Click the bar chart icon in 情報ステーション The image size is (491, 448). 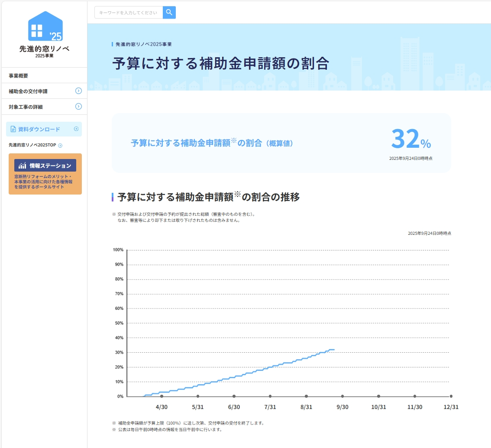tap(23, 166)
